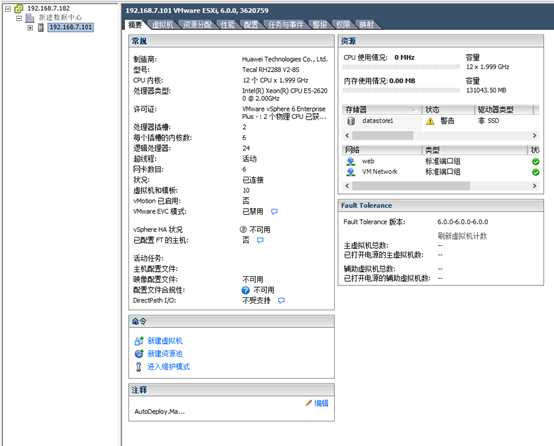Click the green status check for web
This screenshot has height=446, width=554.
pyautogui.click(x=536, y=162)
